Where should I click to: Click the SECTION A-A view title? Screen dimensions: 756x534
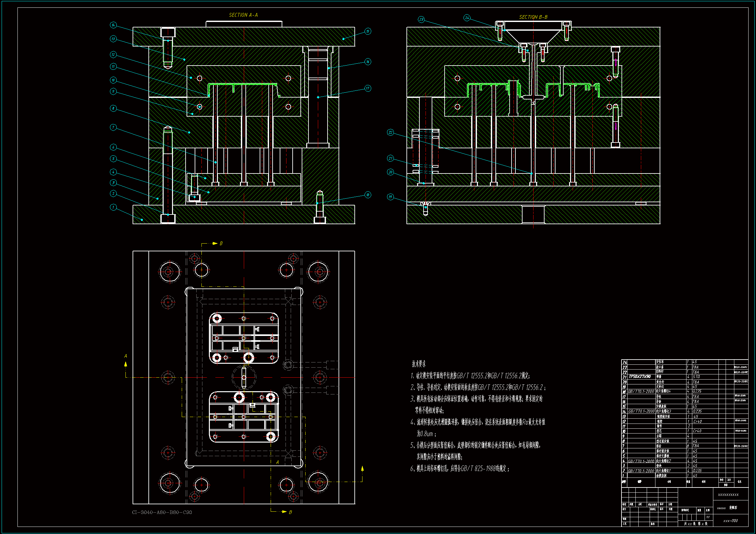click(243, 15)
